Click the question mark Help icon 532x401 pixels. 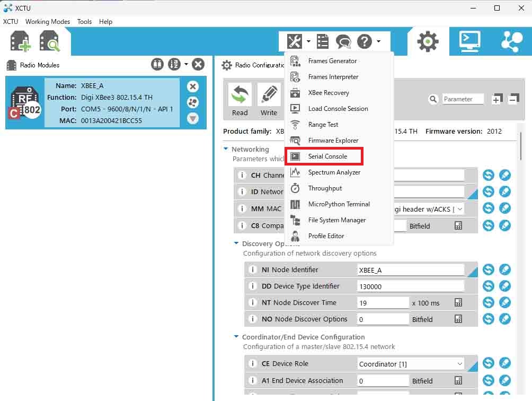click(365, 41)
